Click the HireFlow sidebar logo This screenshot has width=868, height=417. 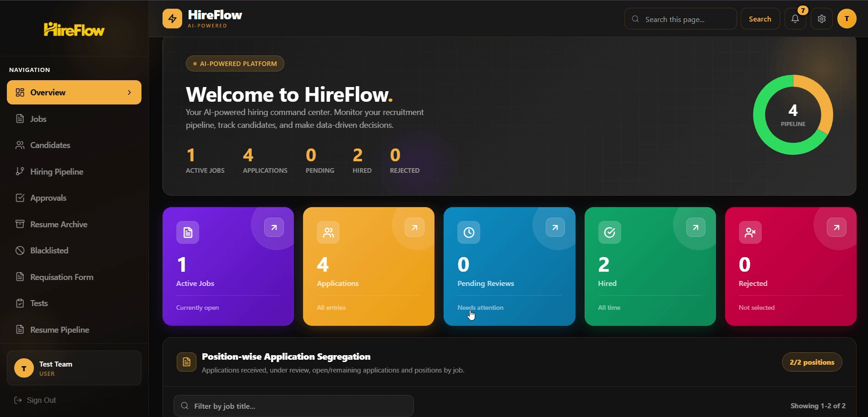74,30
